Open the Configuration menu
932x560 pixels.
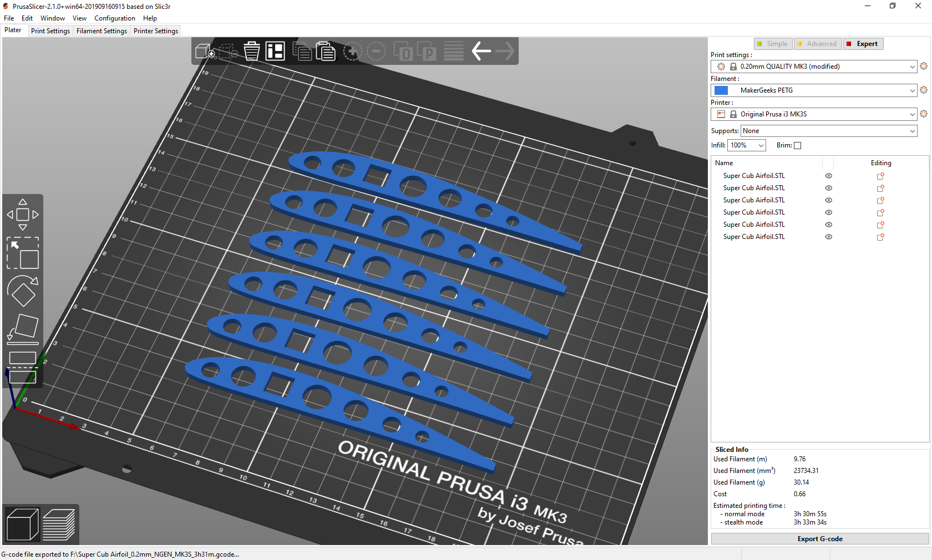(x=115, y=18)
